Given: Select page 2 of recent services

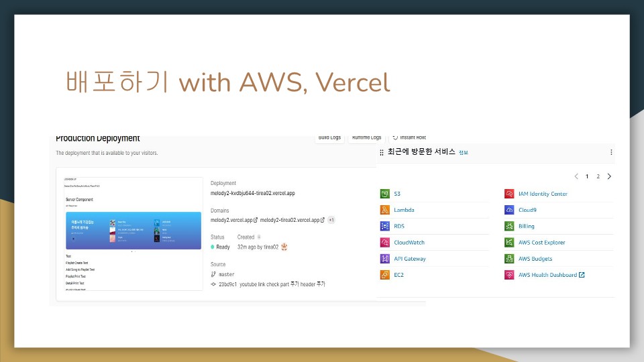Looking at the screenshot, I should pyautogui.click(x=598, y=176).
